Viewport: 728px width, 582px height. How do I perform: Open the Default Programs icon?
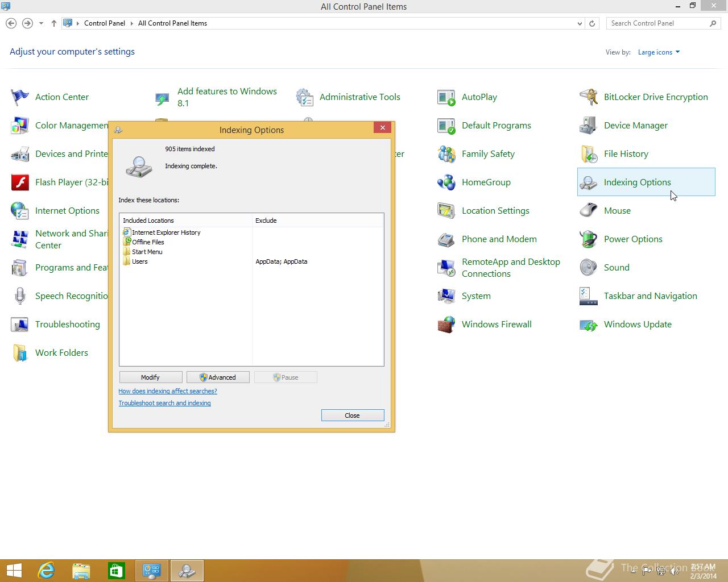(446, 126)
